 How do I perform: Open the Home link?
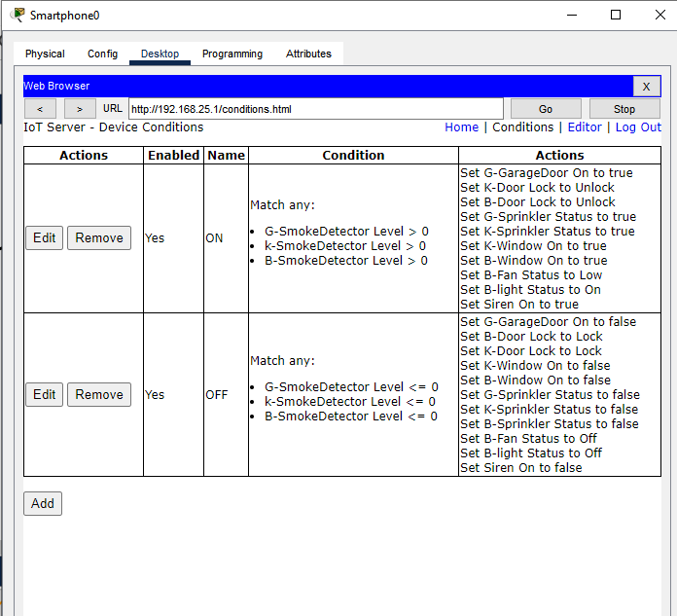click(x=462, y=127)
